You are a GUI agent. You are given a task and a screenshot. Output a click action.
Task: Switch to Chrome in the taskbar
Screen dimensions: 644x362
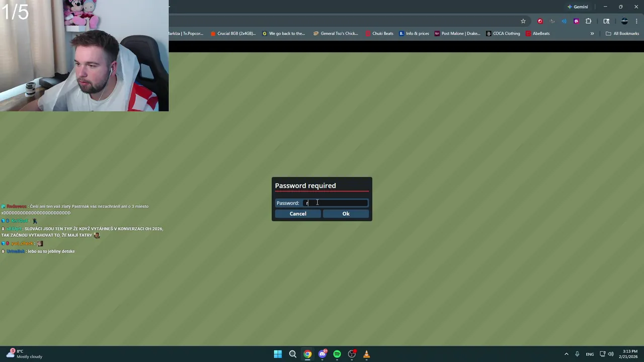point(307,354)
